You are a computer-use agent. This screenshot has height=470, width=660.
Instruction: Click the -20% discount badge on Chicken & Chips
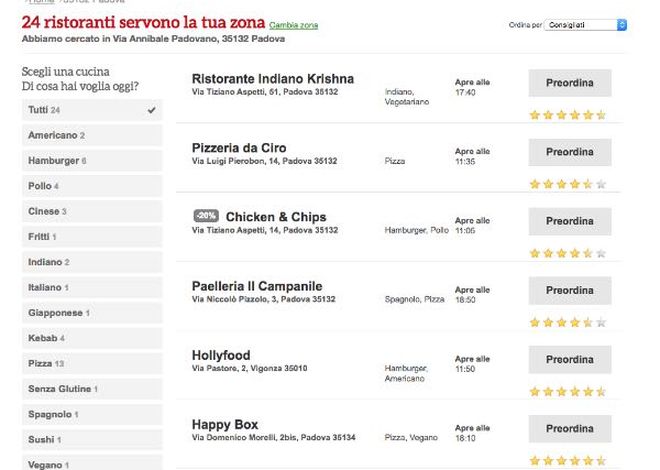point(206,216)
